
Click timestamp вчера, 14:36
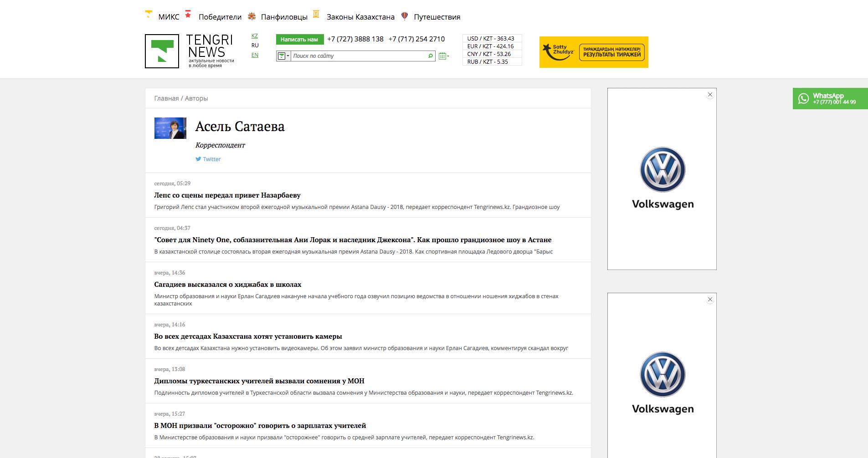point(169,273)
